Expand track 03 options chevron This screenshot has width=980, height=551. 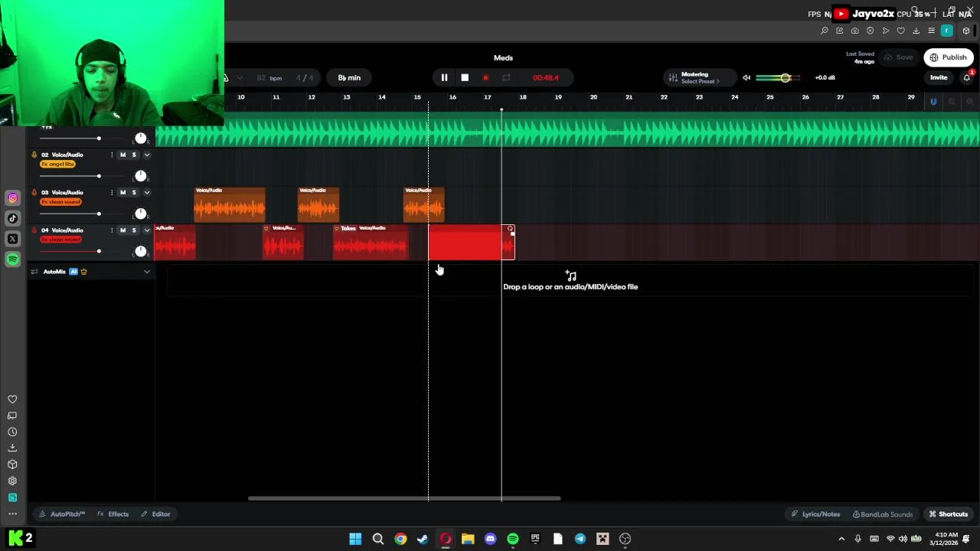147,192
